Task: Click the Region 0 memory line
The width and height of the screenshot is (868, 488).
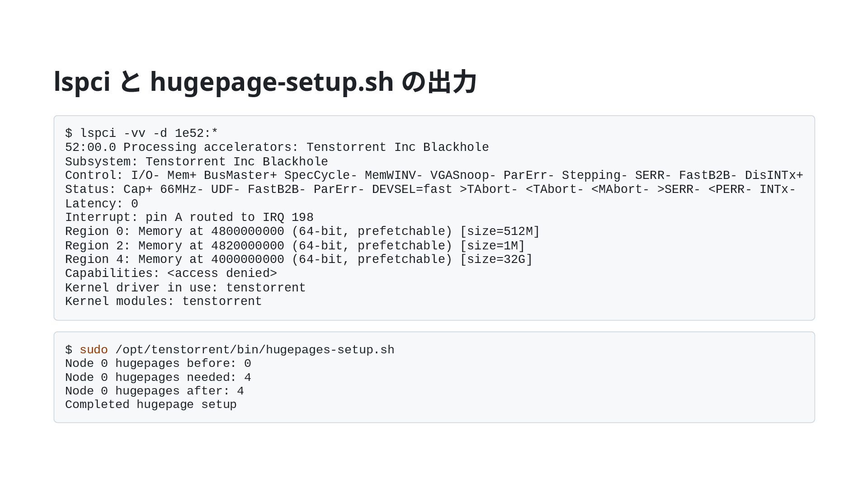Action: [x=302, y=231]
